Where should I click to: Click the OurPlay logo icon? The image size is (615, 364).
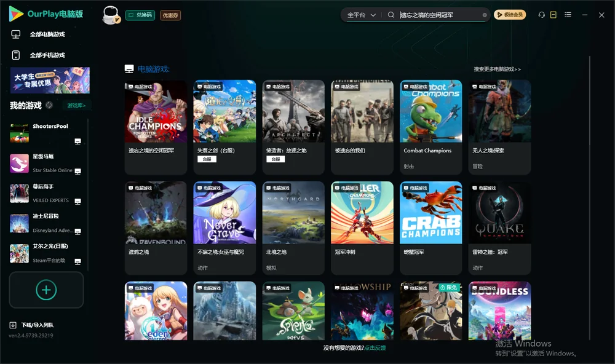point(16,14)
